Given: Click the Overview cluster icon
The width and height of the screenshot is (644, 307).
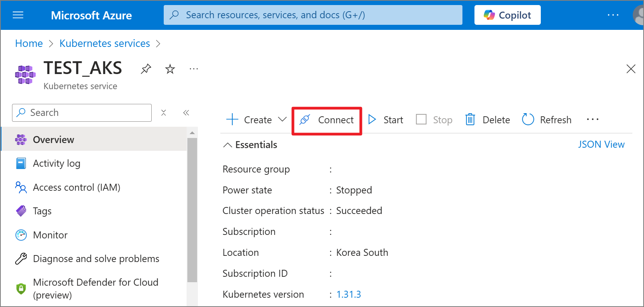Looking at the screenshot, I should coord(21,140).
